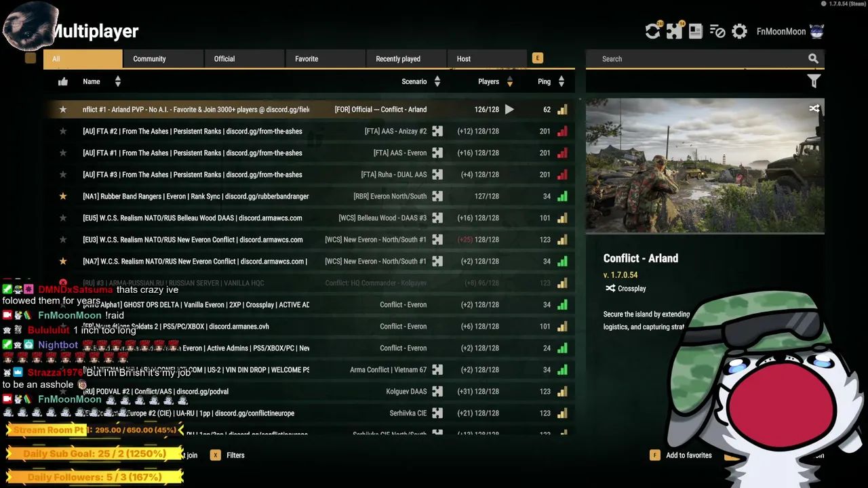Switch to the Community tab
868x488 pixels.
[163, 59]
